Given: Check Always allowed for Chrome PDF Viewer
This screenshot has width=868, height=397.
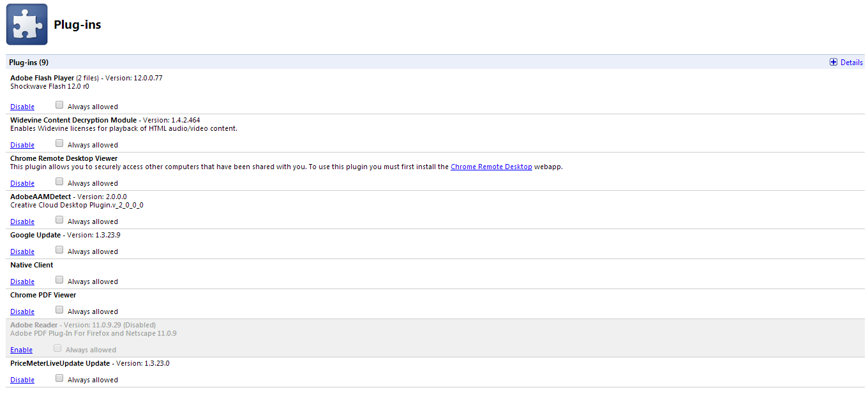Looking at the screenshot, I should pyautogui.click(x=59, y=310).
